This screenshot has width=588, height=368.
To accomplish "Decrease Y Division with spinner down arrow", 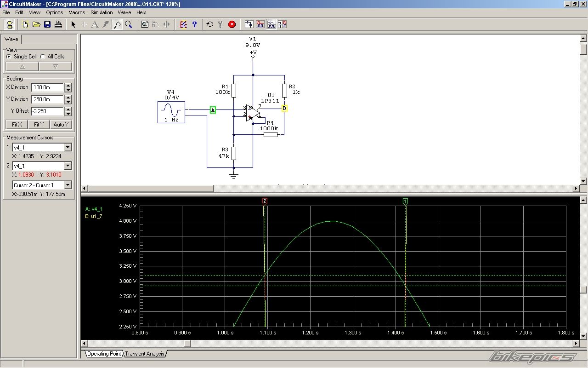I will tap(68, 102).
